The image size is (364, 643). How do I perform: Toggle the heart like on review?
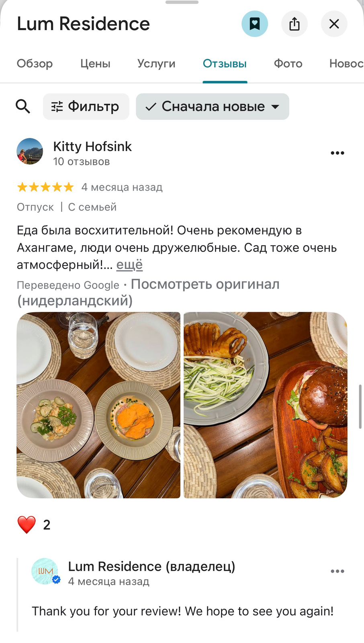27,525
